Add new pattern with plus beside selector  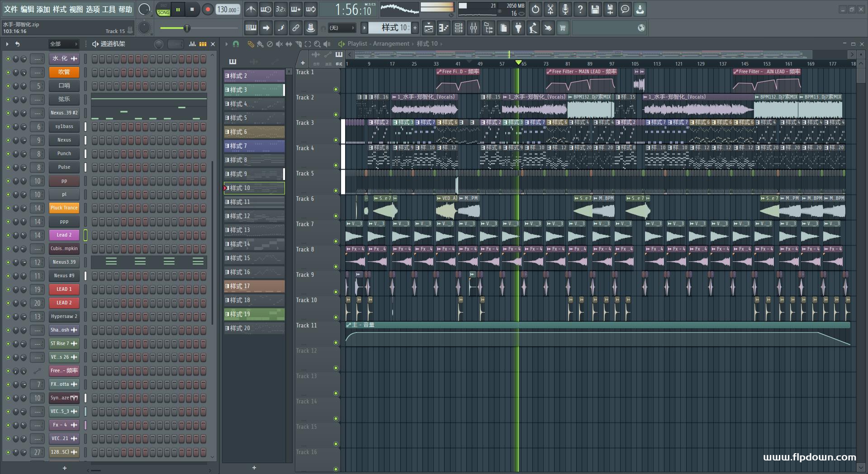click(415, 28)
